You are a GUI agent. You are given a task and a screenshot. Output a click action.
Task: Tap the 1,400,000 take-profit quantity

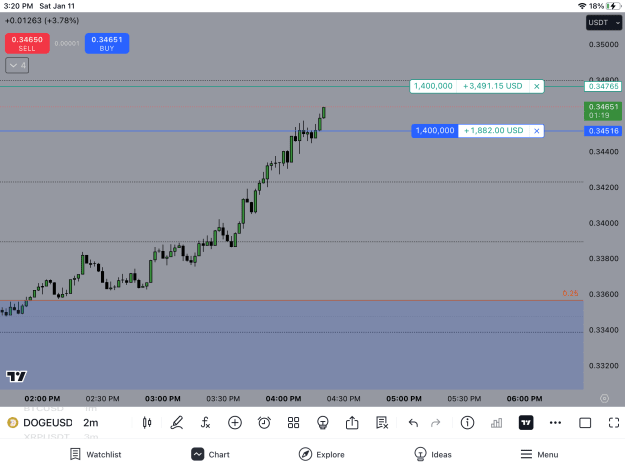pyautogui.click(x=433, y=86)
